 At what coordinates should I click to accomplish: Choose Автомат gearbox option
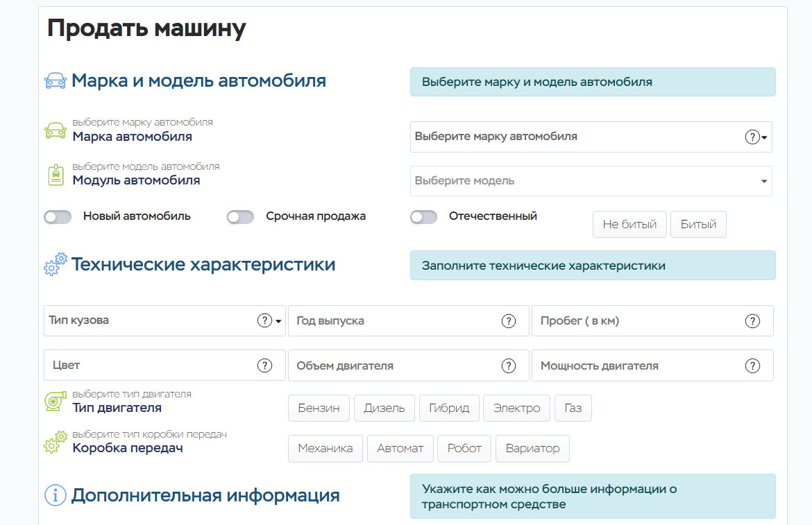pyautogui.click(x=400, y=449)
